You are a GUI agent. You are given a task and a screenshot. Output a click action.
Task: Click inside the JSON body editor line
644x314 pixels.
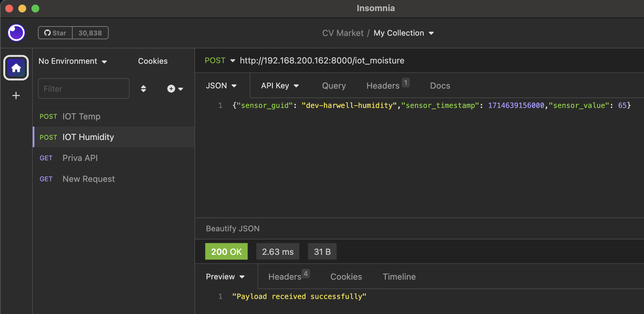click(x=431, y=105)
